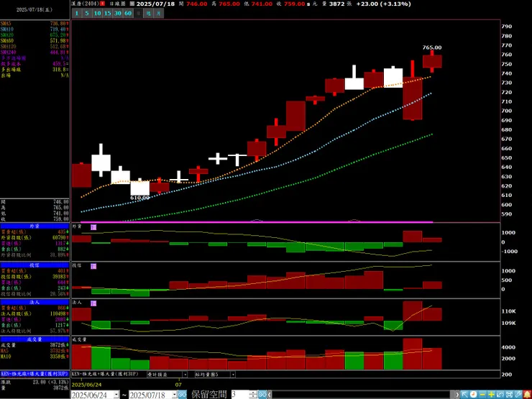This screenshot has width=532, height=399.
Task: Select the 30-minute chart interval
Action: point(118,13)
